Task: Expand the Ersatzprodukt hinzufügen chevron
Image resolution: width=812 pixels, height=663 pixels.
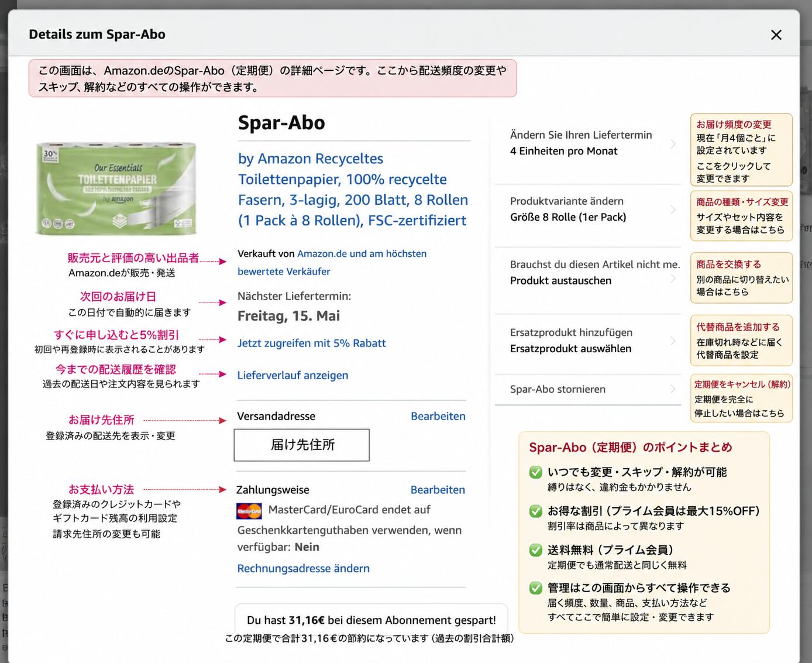Action: [673, 341]
